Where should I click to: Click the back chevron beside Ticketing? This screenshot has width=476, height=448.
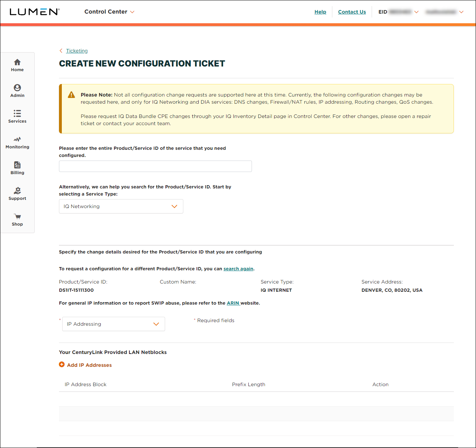[61, 51]
